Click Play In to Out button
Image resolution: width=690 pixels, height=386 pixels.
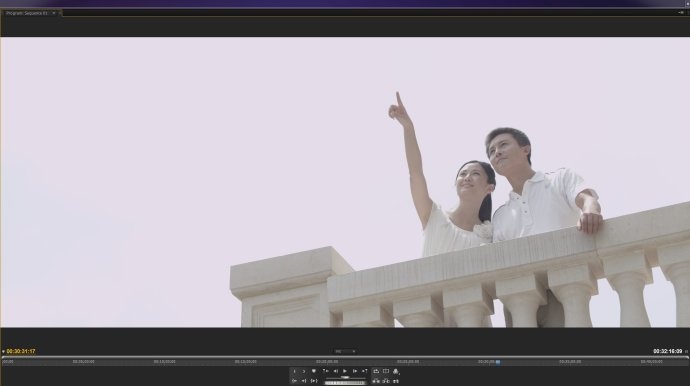[x=314, y=381]
